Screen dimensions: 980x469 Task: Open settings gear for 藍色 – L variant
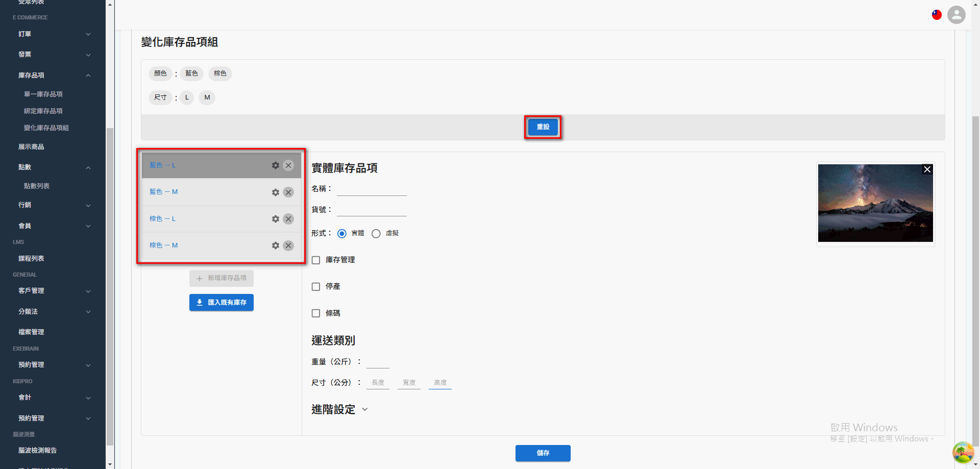(276, 165)
